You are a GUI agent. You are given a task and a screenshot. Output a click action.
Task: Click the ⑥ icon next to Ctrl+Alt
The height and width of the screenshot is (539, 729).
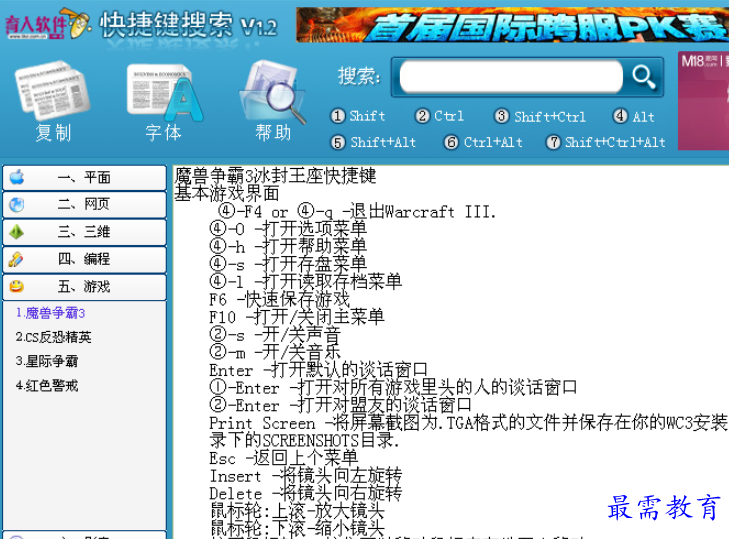point(451,142)
